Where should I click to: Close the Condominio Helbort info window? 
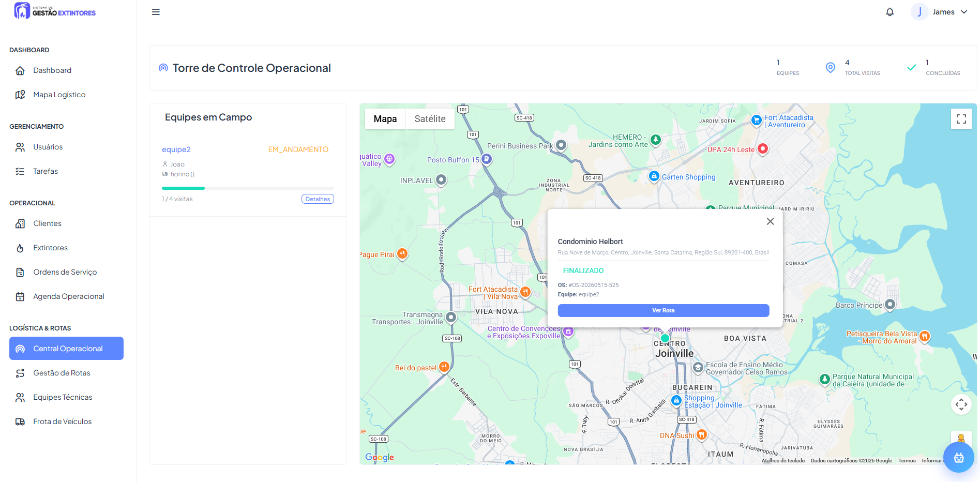(770, 221)
